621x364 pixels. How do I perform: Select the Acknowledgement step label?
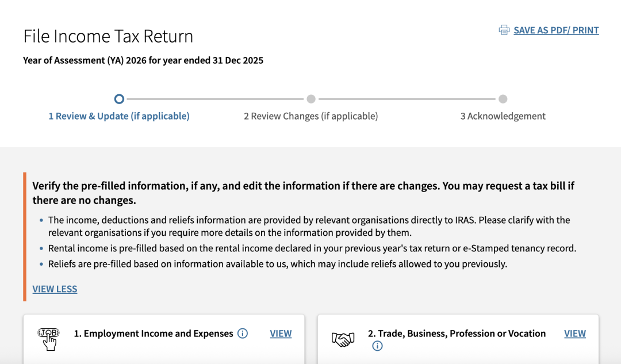pos(503,116)
